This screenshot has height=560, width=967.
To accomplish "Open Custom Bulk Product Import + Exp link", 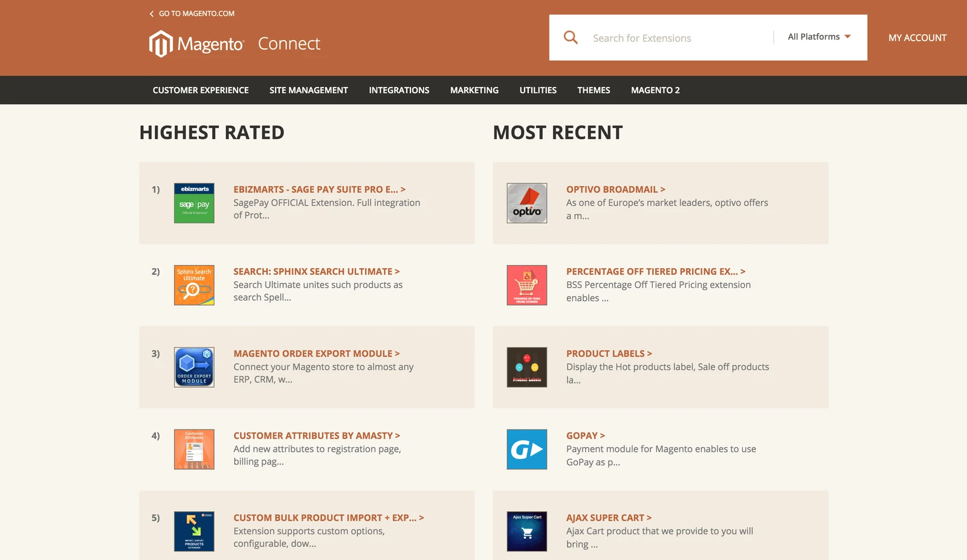I will tap(329, 518).
